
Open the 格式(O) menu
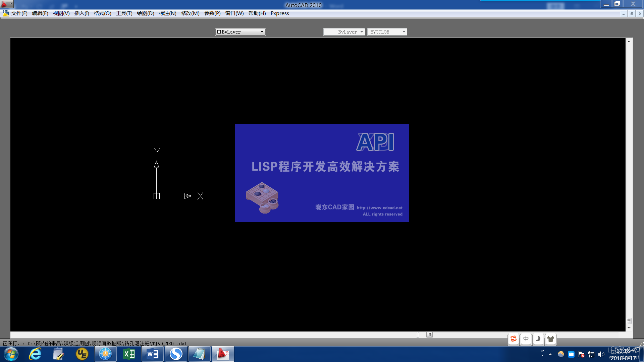click(x=103, y=13)
